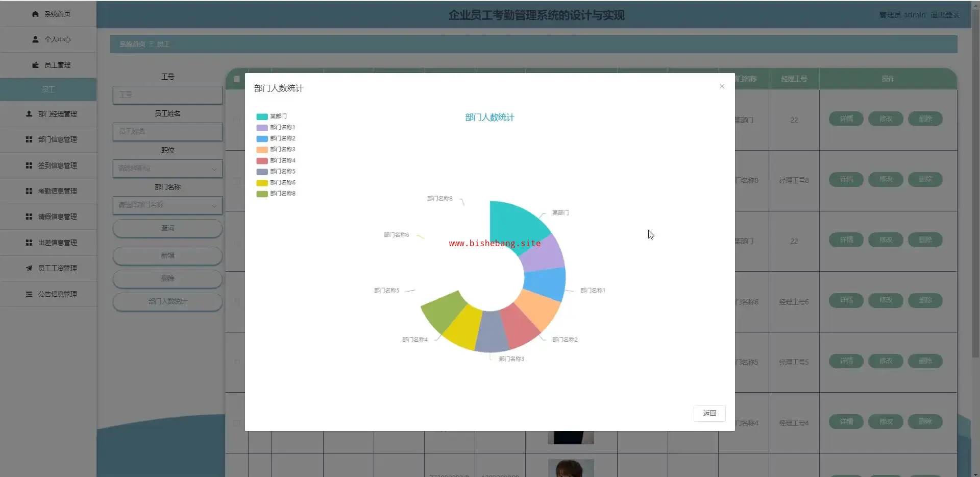Click the icon beside 员工管理 in sidebar
The image size is (980, 477).
point(35,65)
